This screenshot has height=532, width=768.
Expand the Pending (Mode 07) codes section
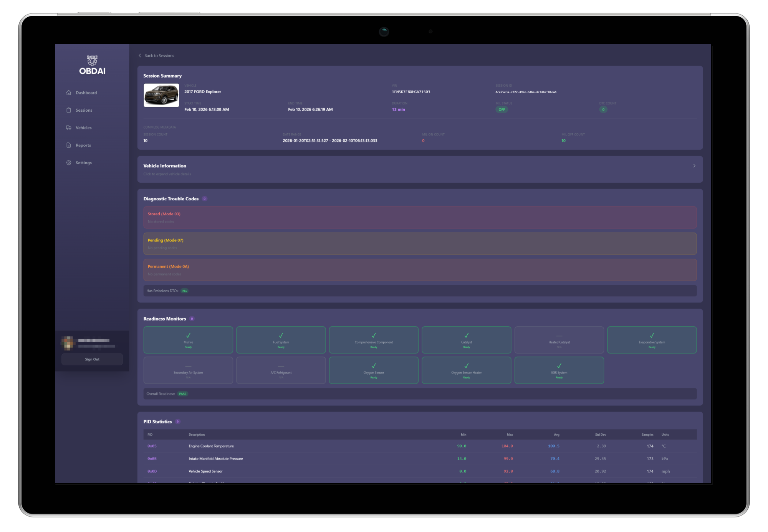(420, 244)
